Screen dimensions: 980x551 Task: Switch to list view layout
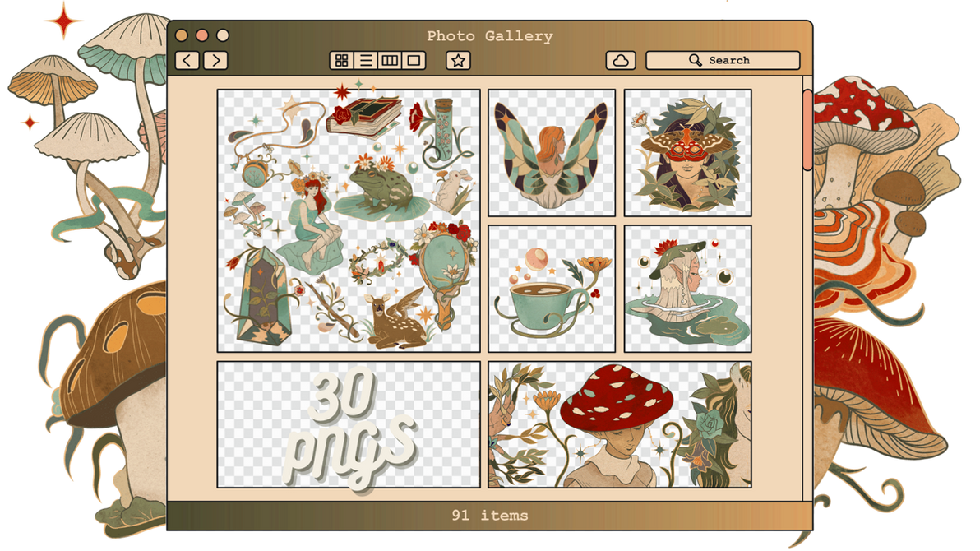click(x=366, y=60)
